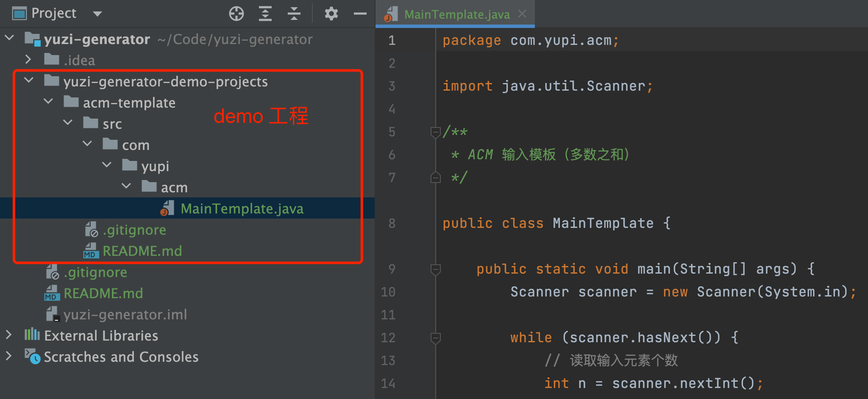Click the .idea folder icon
868x399 pixels.
pyautogui.click(x=52, y=59)
